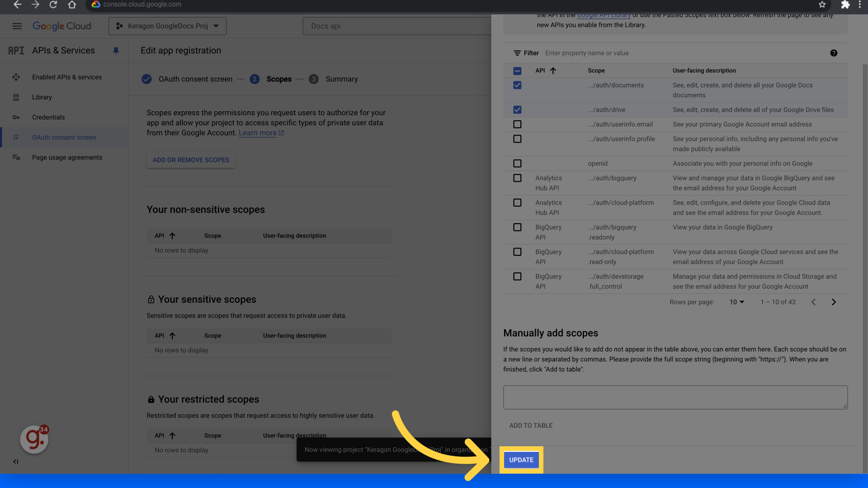
Task: Click the Credentials key icon
Action: click(x=16, y=117)
